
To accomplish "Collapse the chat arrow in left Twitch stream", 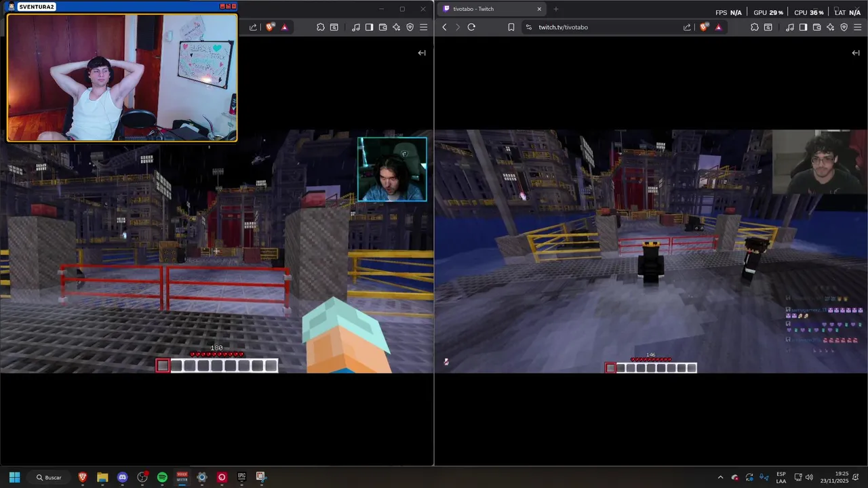I will [x=422, y=53].
